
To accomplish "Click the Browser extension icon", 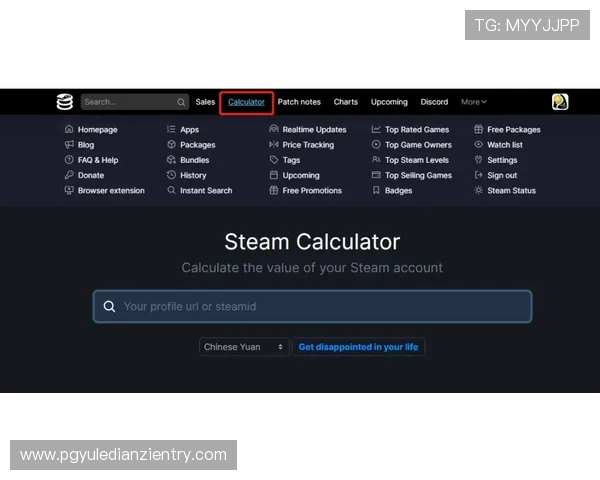I will [69, 190].
